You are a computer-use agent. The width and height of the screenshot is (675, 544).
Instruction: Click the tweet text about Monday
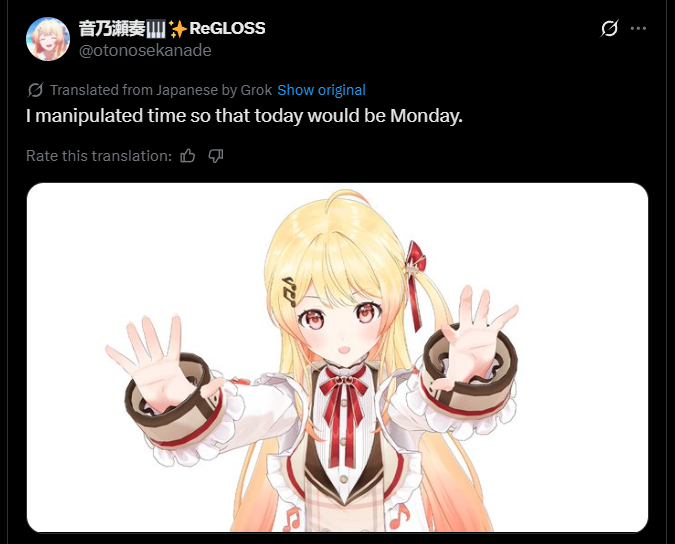coord(244,116)
